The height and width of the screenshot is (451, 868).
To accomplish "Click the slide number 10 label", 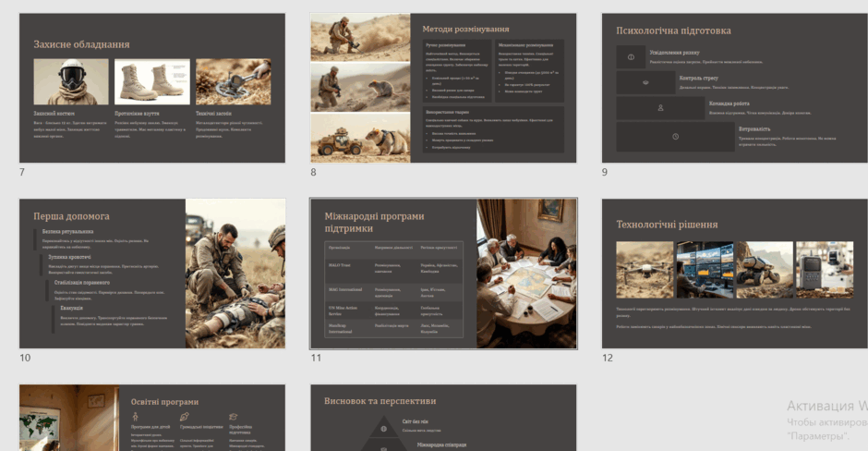I will pos(25,358).
